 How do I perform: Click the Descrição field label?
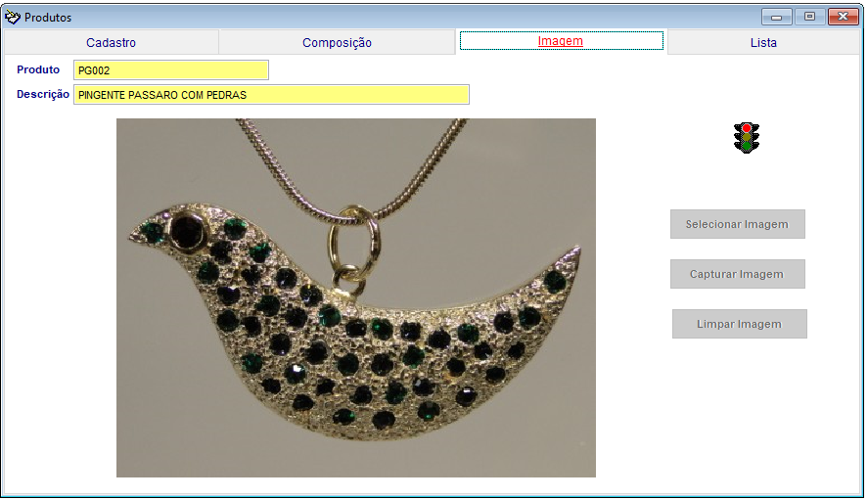(43, 95)
